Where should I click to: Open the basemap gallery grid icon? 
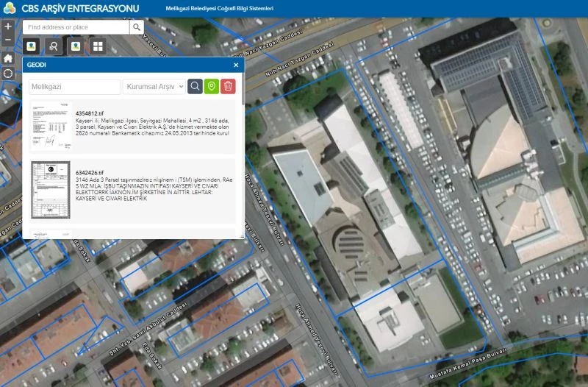click(x=98, y=46)
